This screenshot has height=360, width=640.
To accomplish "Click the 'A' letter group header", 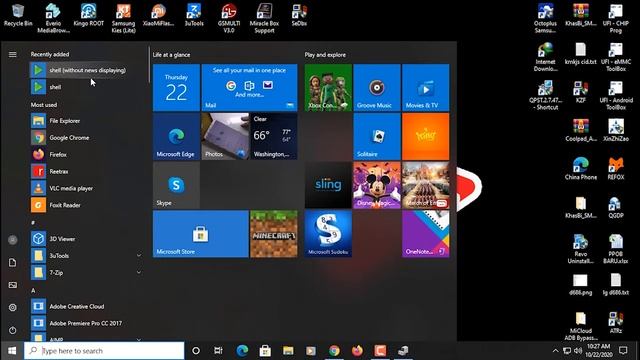I will pyautogui.click(x=33, y=290).
